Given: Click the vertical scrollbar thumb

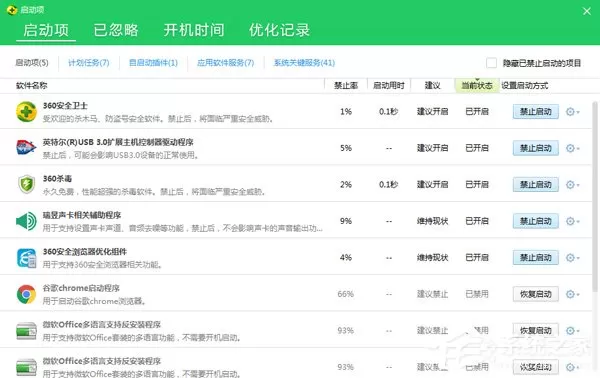Looking at the screenshot, I should tap(595, 196).
